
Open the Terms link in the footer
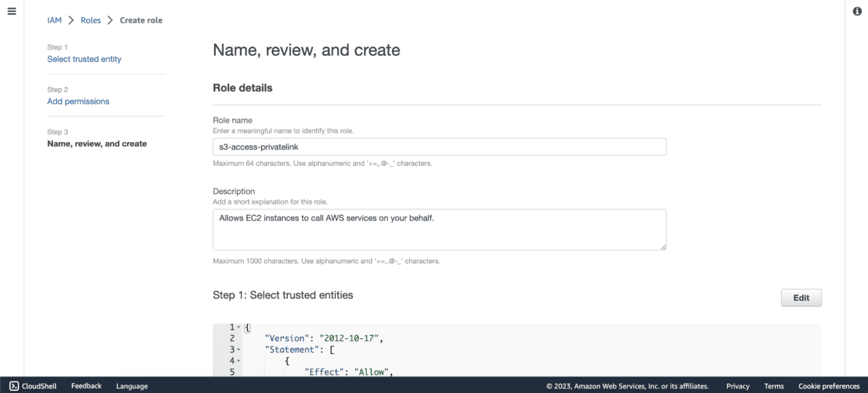pos(774,386)
